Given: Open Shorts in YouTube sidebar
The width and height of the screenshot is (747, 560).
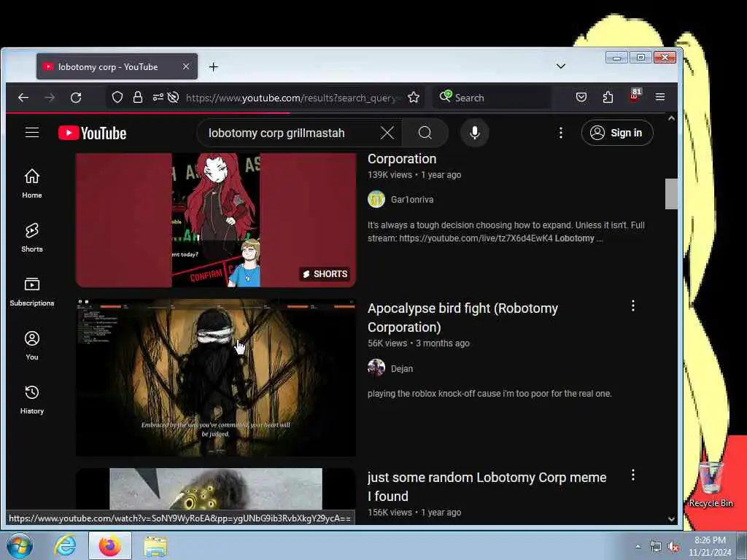Looking at the screenshot, I should 32,238.
